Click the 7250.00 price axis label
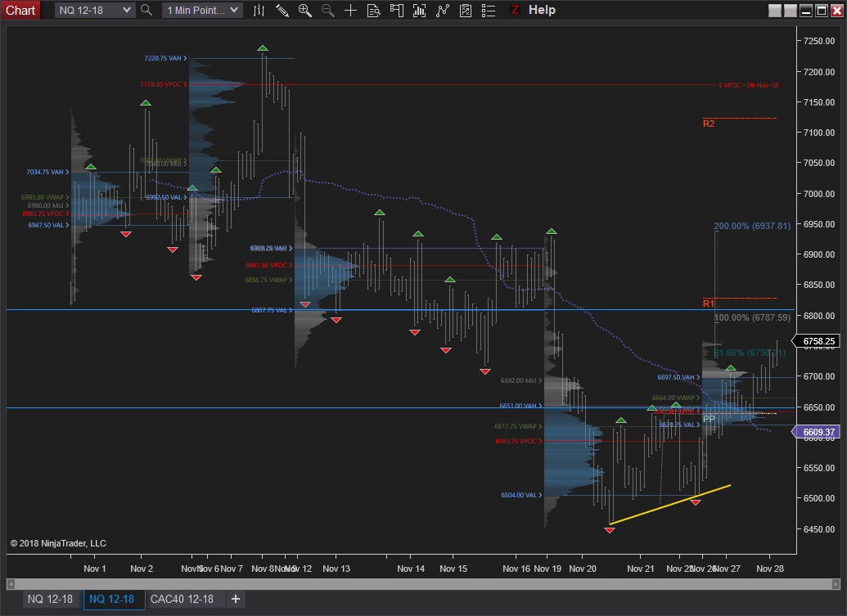This screenshot has height=616, width=847. tap(819, 41)
